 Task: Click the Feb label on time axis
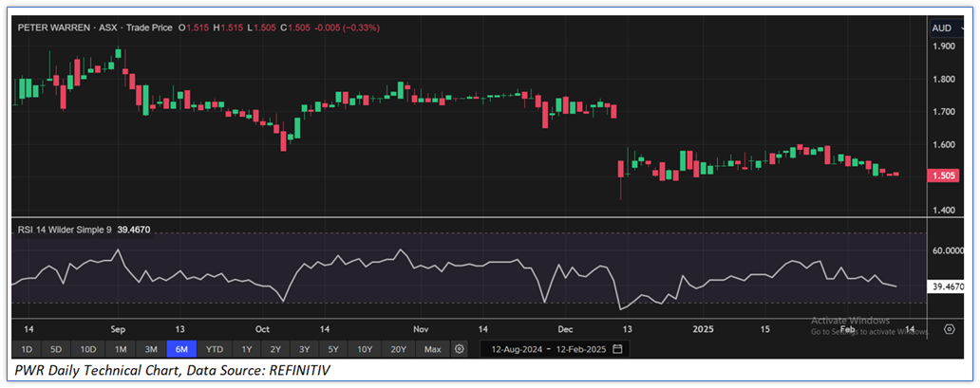(x=847, y=328)
